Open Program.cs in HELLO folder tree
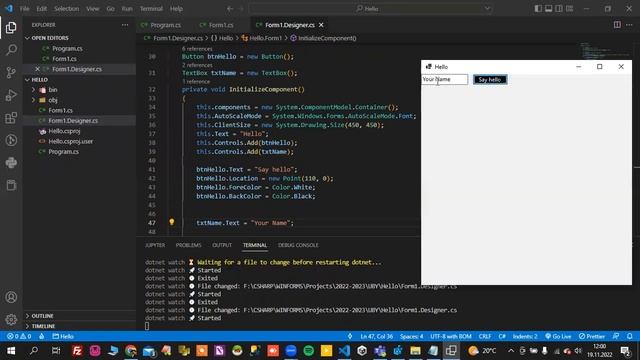The height and width of the screenshot is (360, 640). tap(63, 151)
